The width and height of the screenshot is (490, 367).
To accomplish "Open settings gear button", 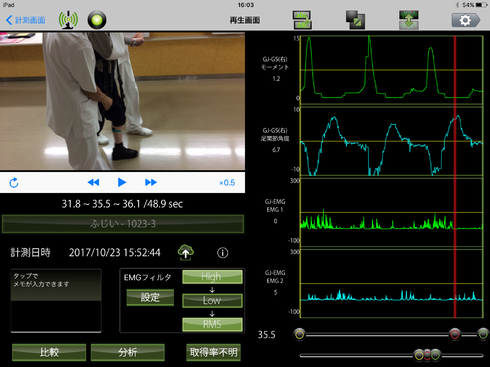I will [466, 20].
